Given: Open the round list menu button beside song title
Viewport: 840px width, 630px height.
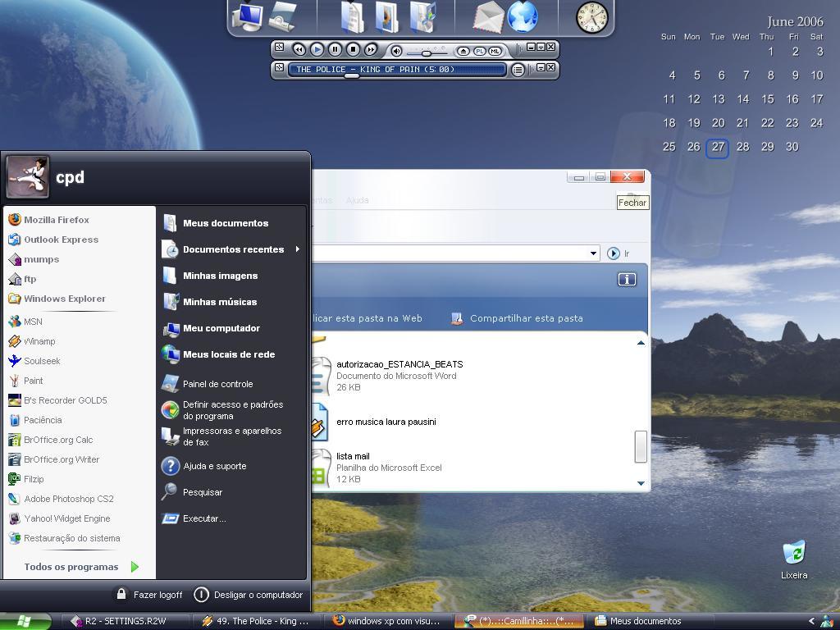Looking at the screenshot, I should (x=518, y=70).
